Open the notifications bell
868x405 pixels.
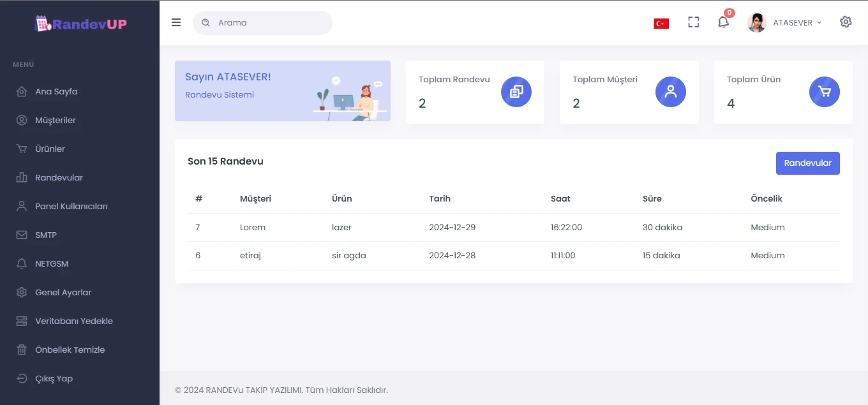coord(723,22)
